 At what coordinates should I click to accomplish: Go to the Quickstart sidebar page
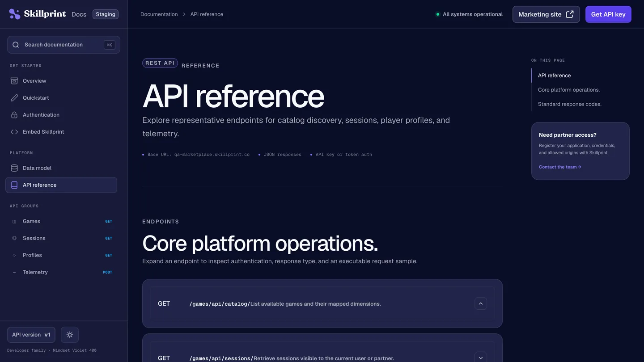(x=61, y=98)
